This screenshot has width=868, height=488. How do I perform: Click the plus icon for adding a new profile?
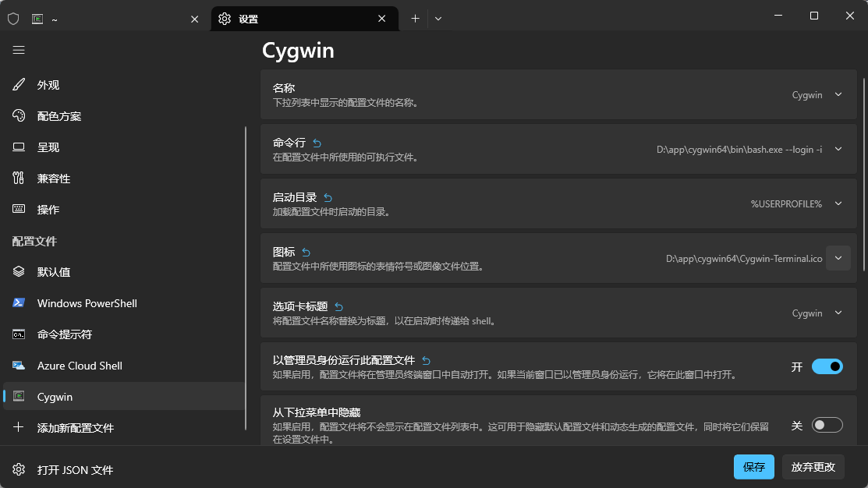click(19, 427)
